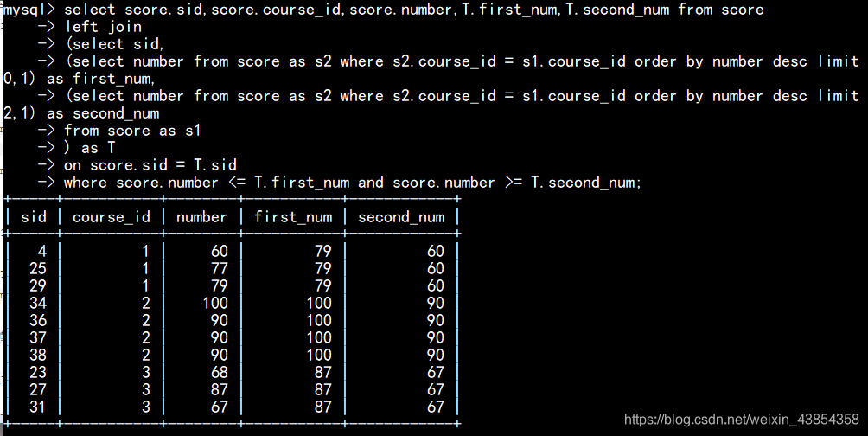Click first_num 79 in the sid 25 row
This screenshot has width=868, height=436.
pos(322,269)
